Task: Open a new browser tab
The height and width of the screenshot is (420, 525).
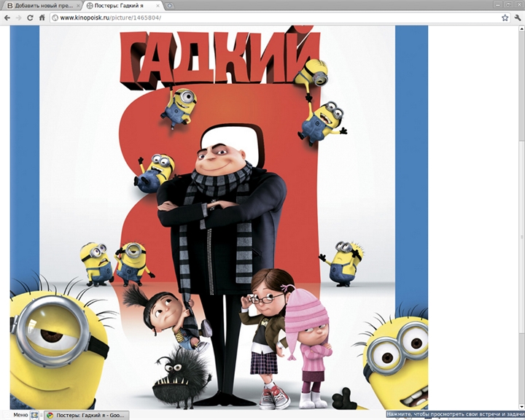Action: tap(170, 6)
